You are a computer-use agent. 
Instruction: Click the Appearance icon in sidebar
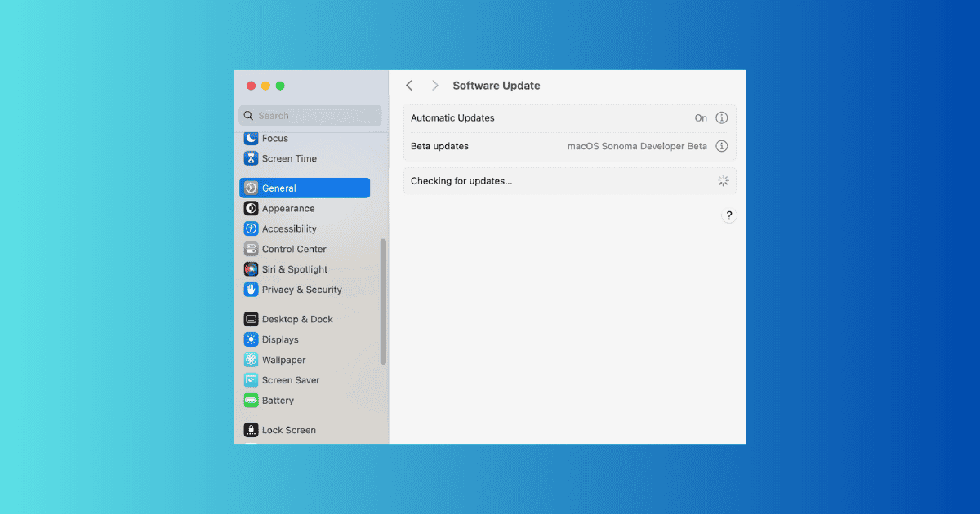(251, 209)
